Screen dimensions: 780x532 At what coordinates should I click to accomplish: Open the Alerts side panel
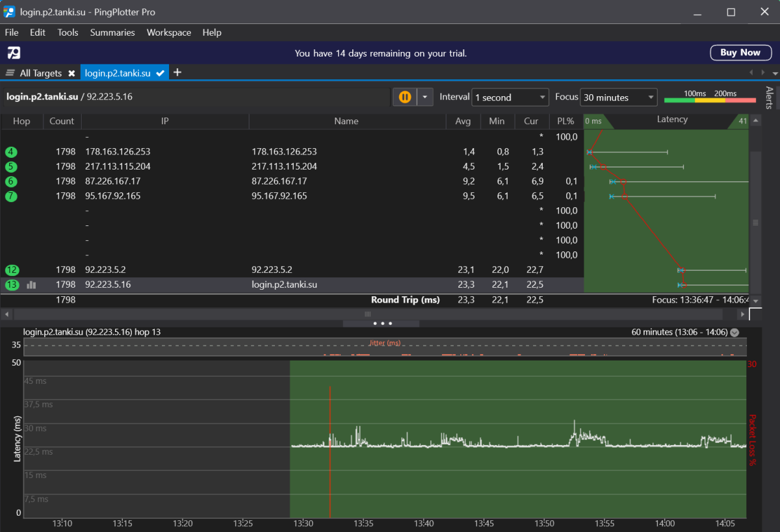click(x=770, y=97)
